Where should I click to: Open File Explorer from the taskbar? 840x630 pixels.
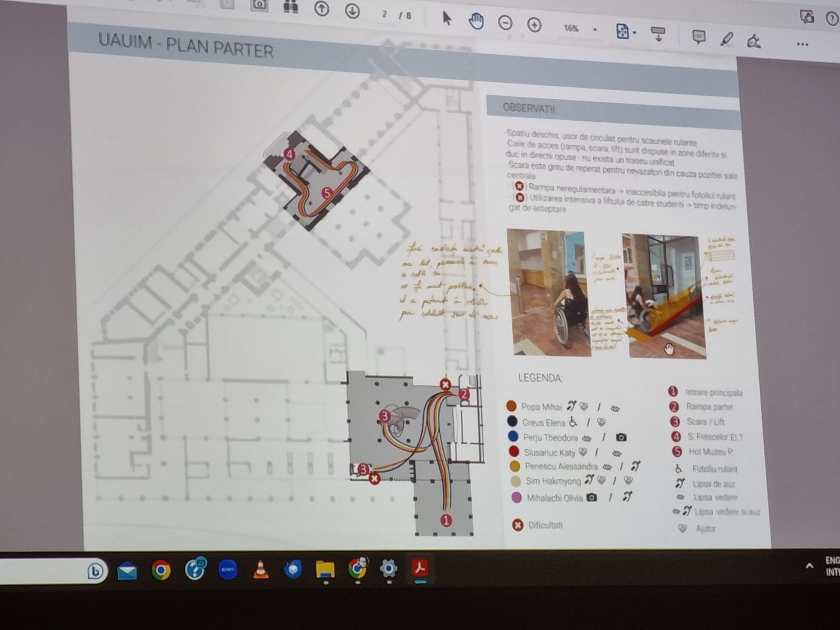(x=325, y=570)
